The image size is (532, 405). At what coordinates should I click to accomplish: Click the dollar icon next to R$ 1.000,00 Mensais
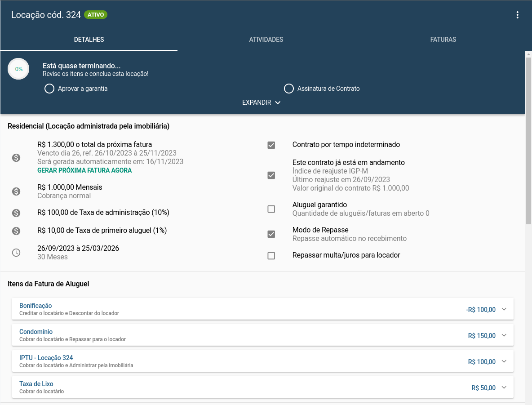click(x=16, y=191)
